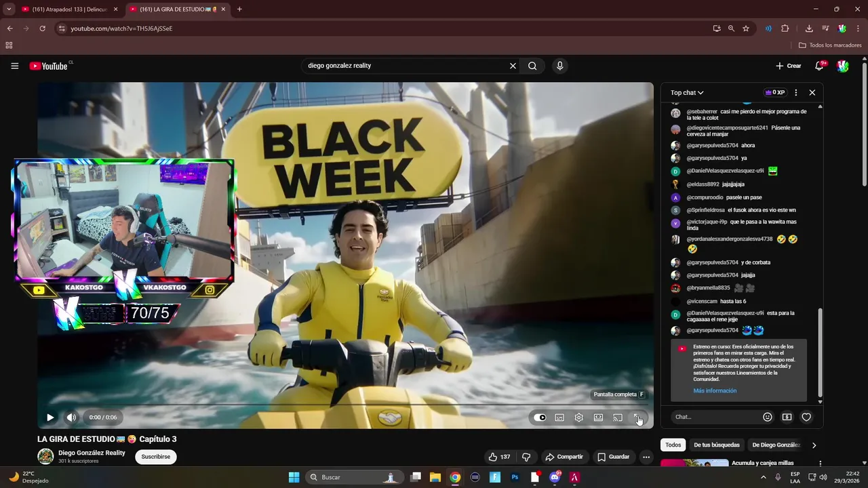This screenshot has height=488, width=868.
Task: Send a heart reaction in chat
Action: coord(806,418)
